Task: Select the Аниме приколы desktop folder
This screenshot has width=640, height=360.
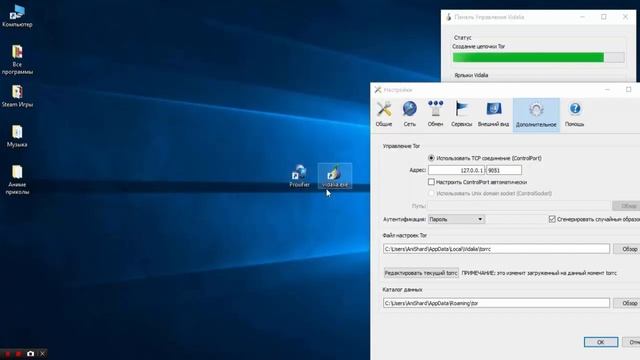Action: (17, 180)
